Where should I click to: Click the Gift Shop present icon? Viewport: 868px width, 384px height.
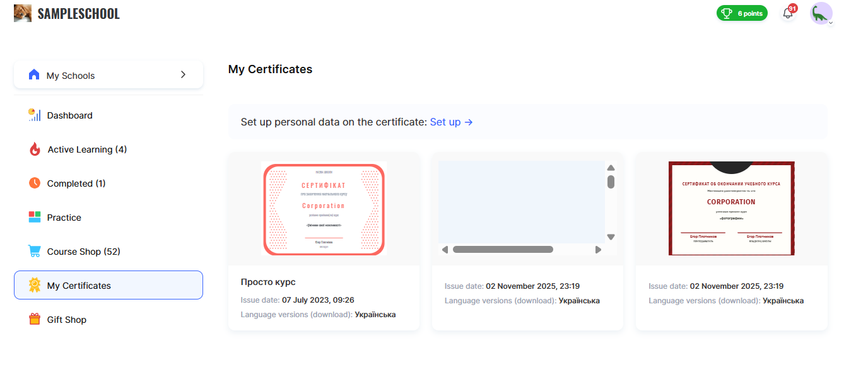coord(35,320)
